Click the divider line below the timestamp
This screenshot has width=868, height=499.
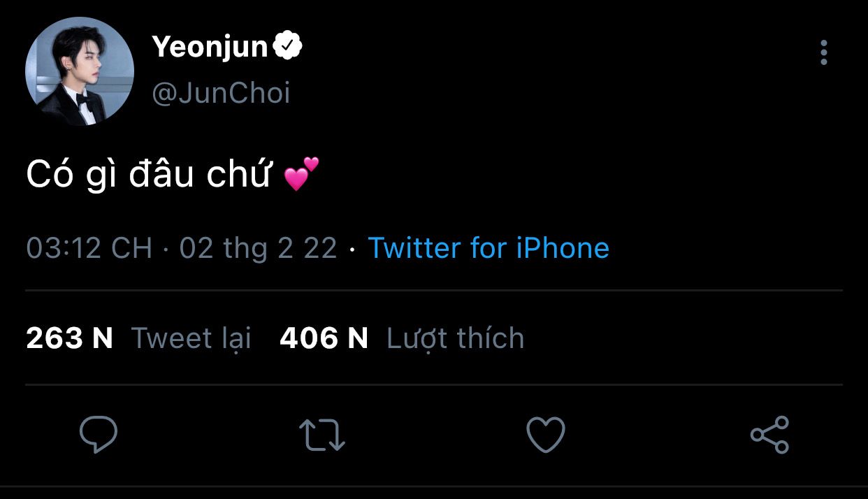(434, 290)
